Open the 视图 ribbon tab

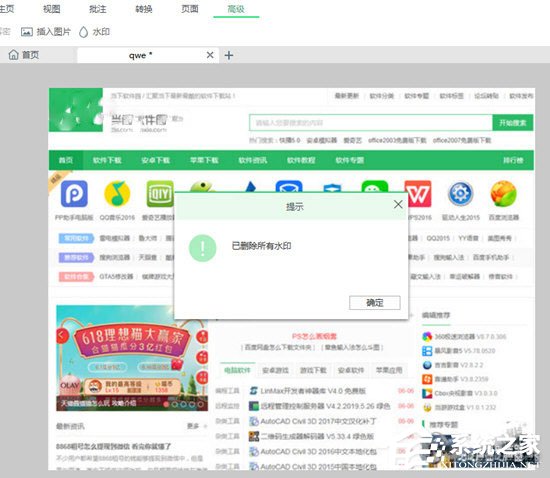pyautogui.click(x=52, y=9)
